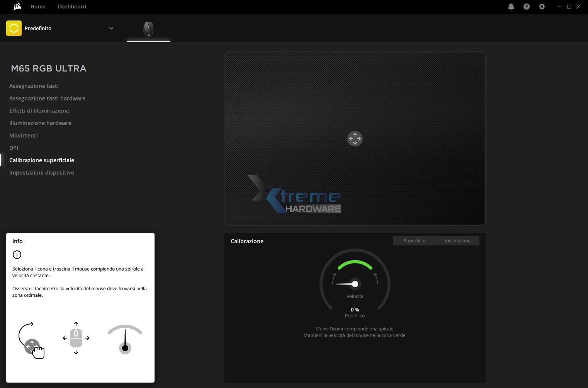
Task: Click the Corsair sails logo icon
Action: 17,7
